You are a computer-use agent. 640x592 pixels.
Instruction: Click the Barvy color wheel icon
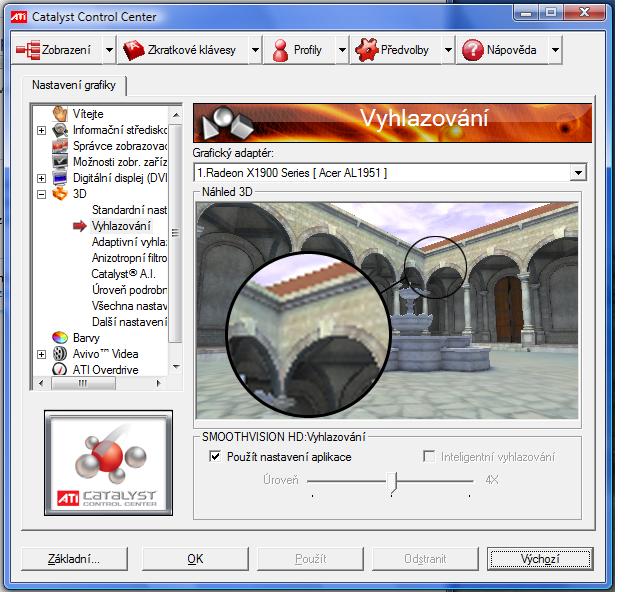(60, 338)
